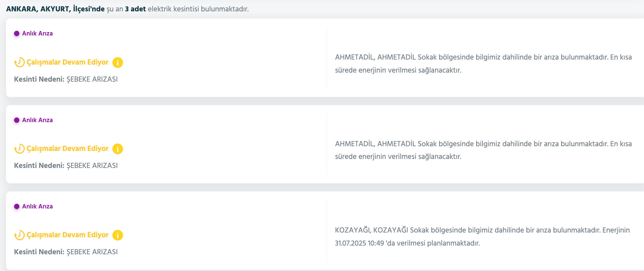Select the clock icon on the second outage card
Viewport: 644px width, 271px height.
19,149
